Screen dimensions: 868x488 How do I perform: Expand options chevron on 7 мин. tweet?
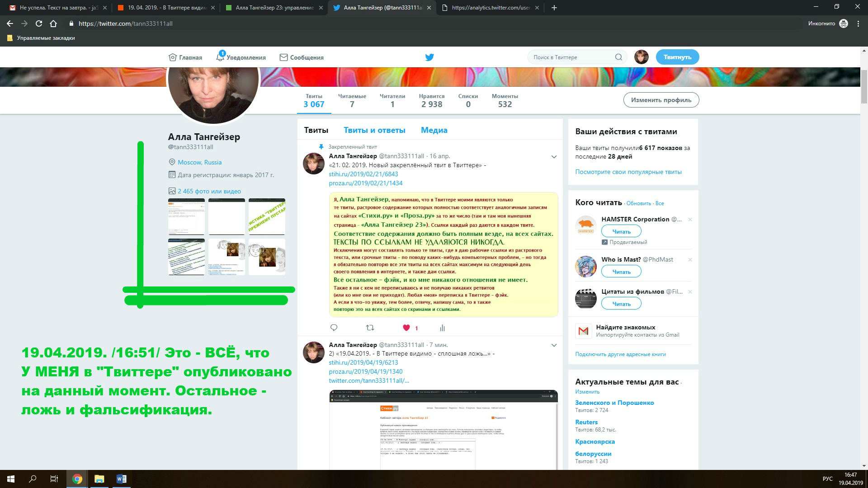coord(554,345)
